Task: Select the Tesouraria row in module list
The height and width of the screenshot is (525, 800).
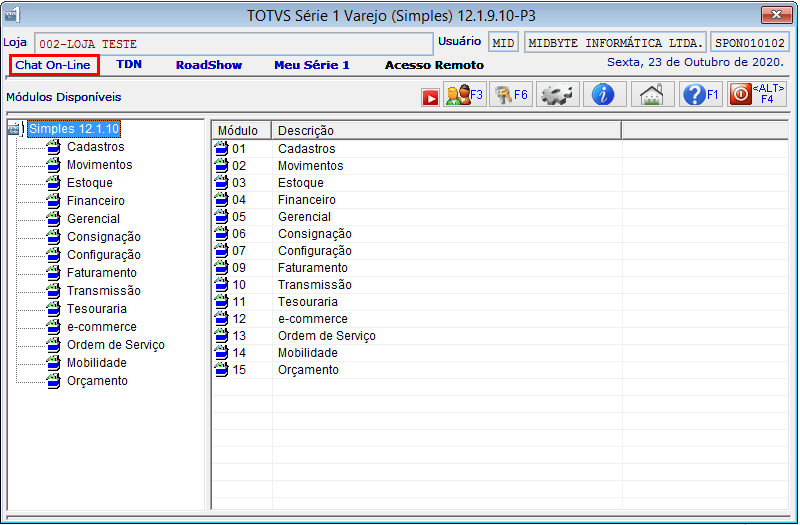Action: click(500, 302)
